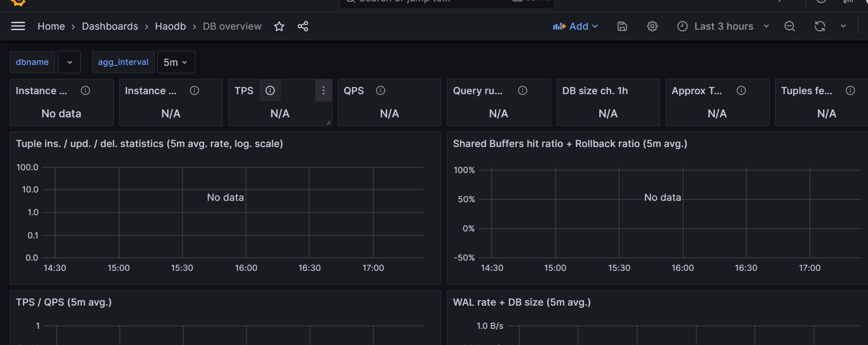
Task: Click the Add panel chart icon
Action: point(559,26)
